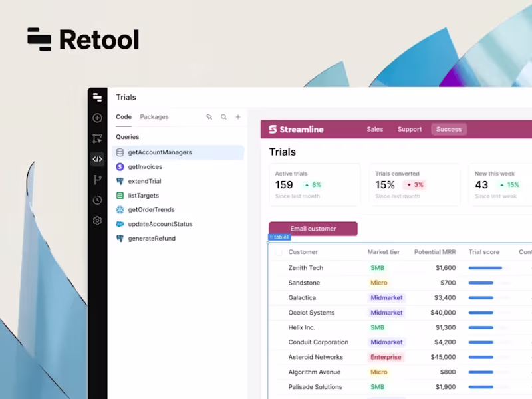Click the $1,600 Potential MRR value
The width and height of the screenshot is (532, 399).
(446, 268)
